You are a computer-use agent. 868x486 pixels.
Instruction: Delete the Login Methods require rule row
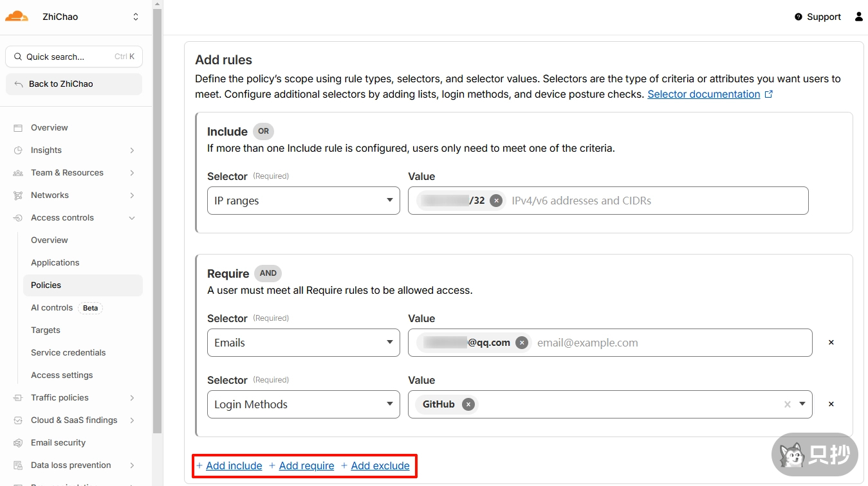tap(831, 404)
